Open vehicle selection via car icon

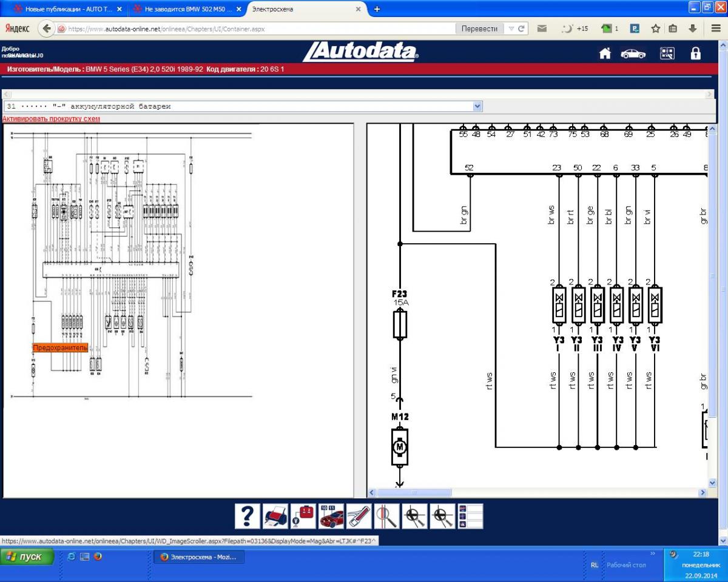(x=633, y=53)
